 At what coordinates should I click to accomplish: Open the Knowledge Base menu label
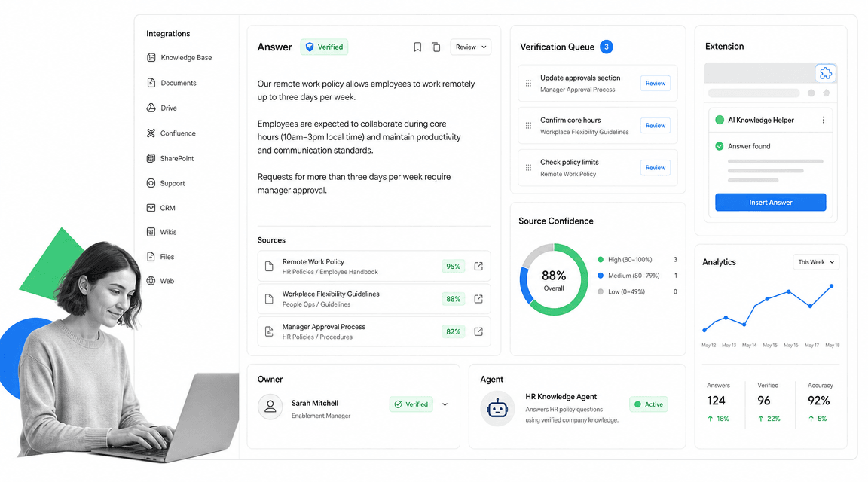[186, 57]
